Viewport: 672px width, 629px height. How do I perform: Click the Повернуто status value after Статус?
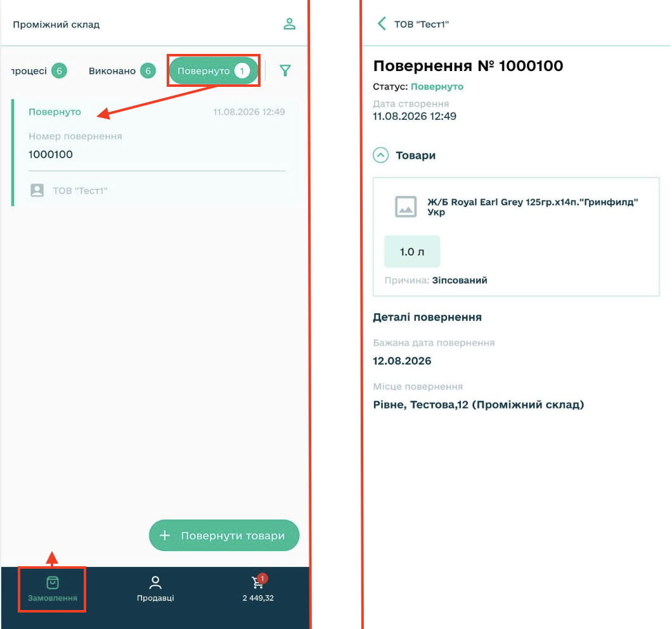click(437, 87)
